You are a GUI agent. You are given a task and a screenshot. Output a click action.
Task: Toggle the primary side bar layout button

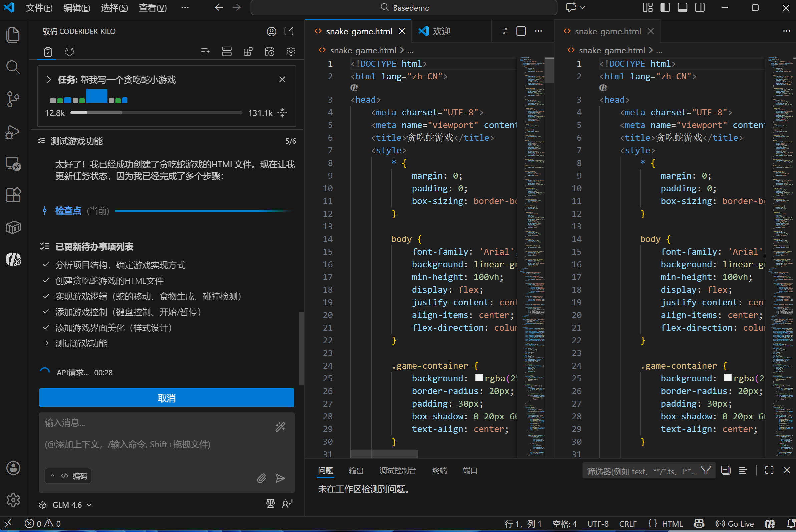pyautogui.click(x=665, y=7)
